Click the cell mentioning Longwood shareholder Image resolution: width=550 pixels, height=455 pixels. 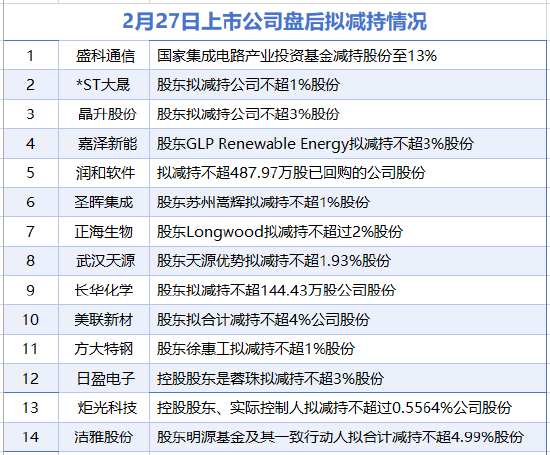tap(348, 232)
